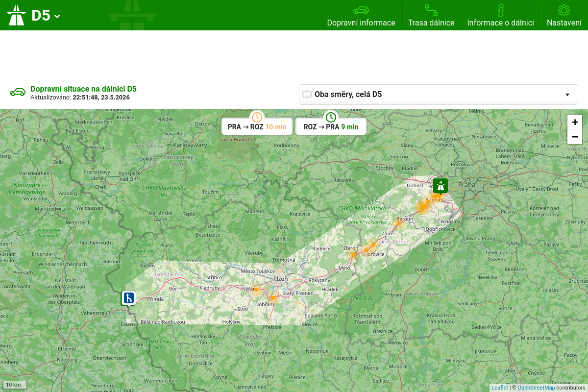Viewport: 588px width, 392px height.
Task: Zoom in the map with plus button
Action: 575,122
